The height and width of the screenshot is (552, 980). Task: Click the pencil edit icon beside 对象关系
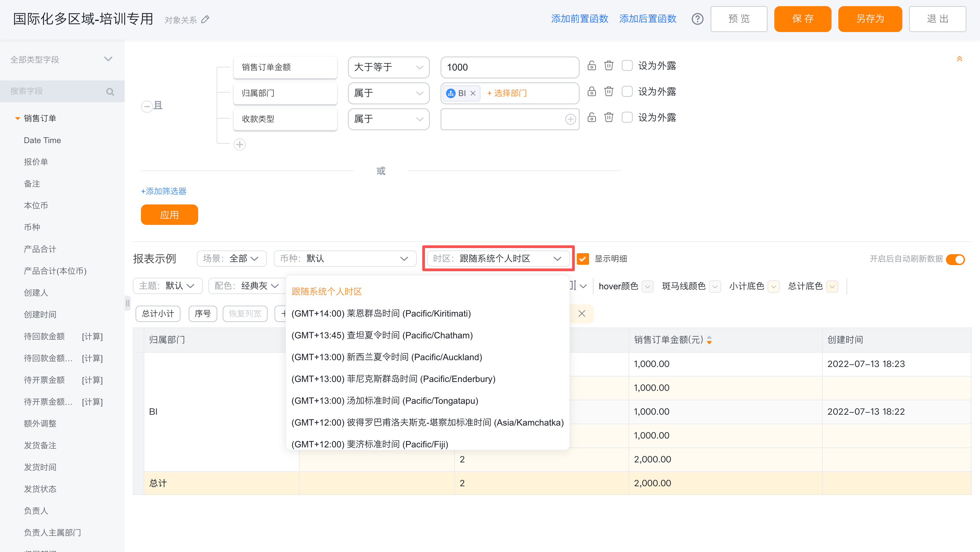pos(205,19)
